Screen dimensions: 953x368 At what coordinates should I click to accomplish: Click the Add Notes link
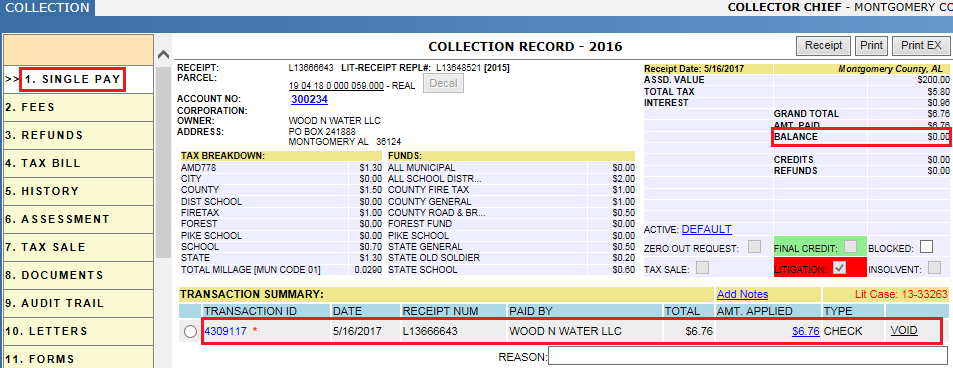pos(742,294)
